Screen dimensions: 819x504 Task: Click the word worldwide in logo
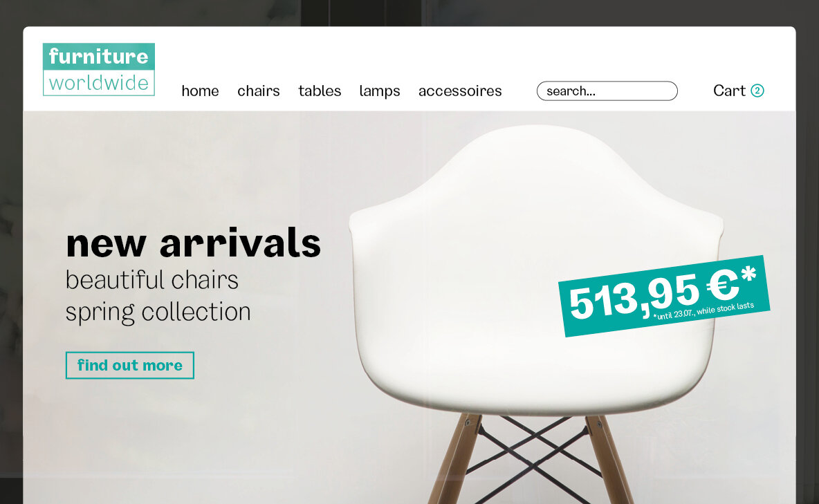(99, 82)
